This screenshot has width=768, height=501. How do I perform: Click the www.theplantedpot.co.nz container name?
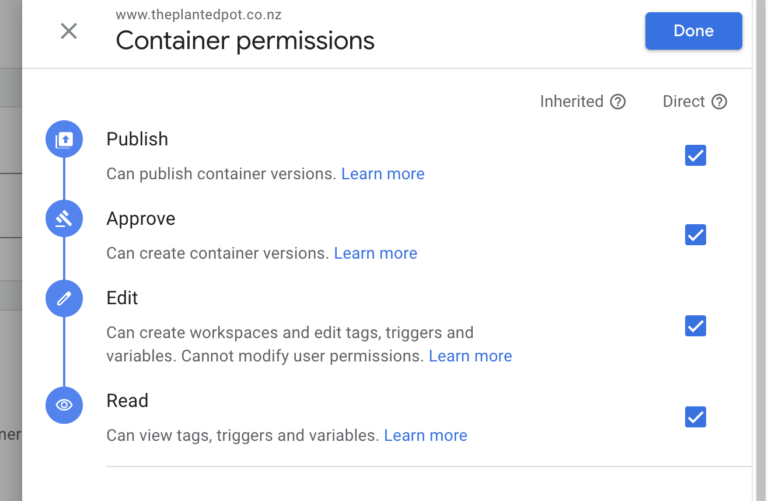(x=198, y=15)
